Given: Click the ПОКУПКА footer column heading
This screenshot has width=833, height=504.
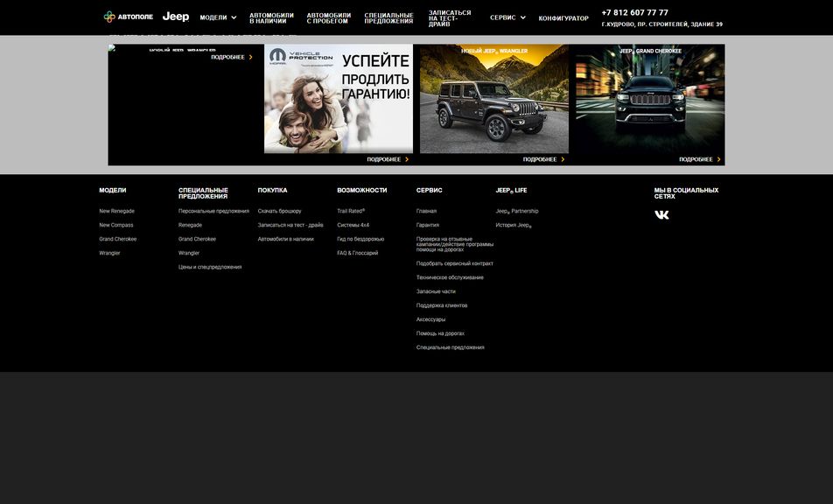Looking at the screenshot, I should coord(272,190).
